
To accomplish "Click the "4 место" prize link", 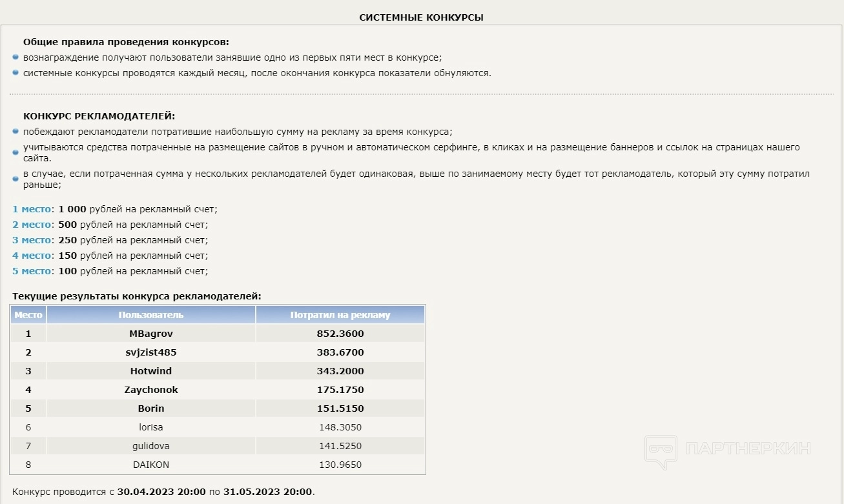I will pos(32,256).
